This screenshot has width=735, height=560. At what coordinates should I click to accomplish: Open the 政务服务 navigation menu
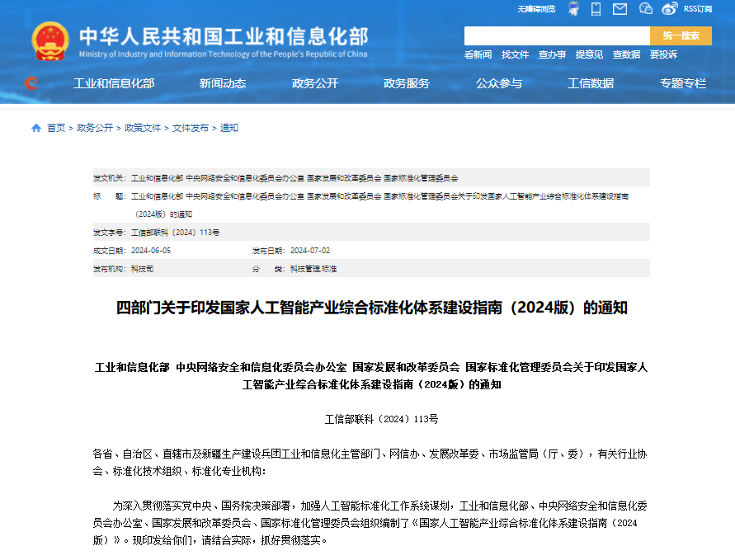tap(407, 83)
